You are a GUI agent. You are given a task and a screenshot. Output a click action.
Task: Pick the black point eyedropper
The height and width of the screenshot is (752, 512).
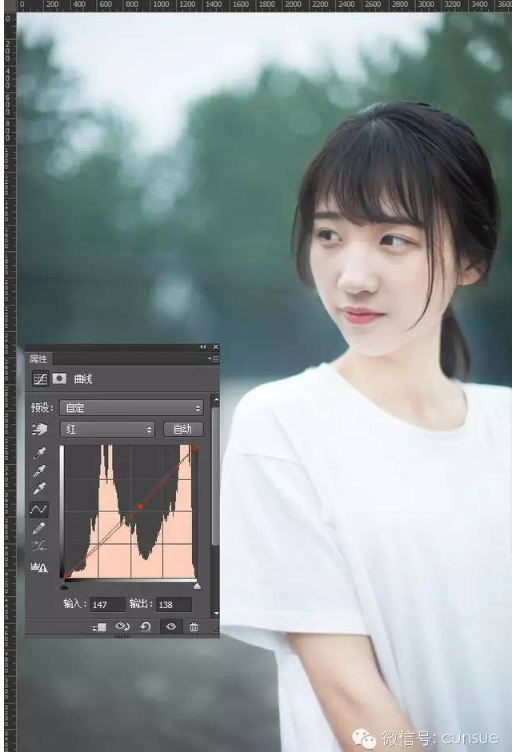click(39, 452)
